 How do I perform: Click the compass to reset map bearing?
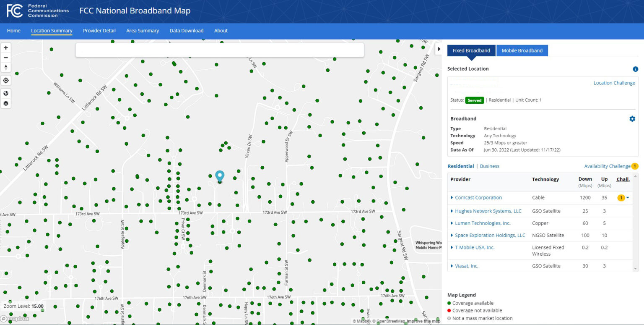pyautogui.click(x=6, y=67)
